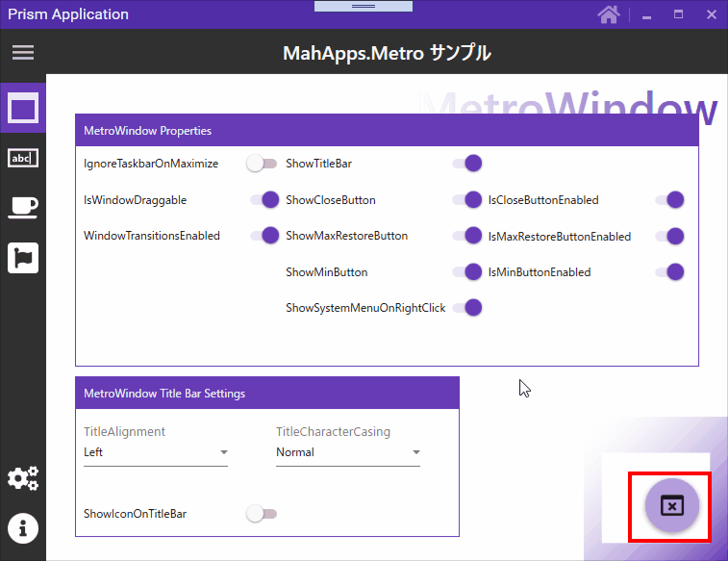Viewport: 728px width, 561px height.
Task: Open settings gears in sidebar
Action: (23, 478)
